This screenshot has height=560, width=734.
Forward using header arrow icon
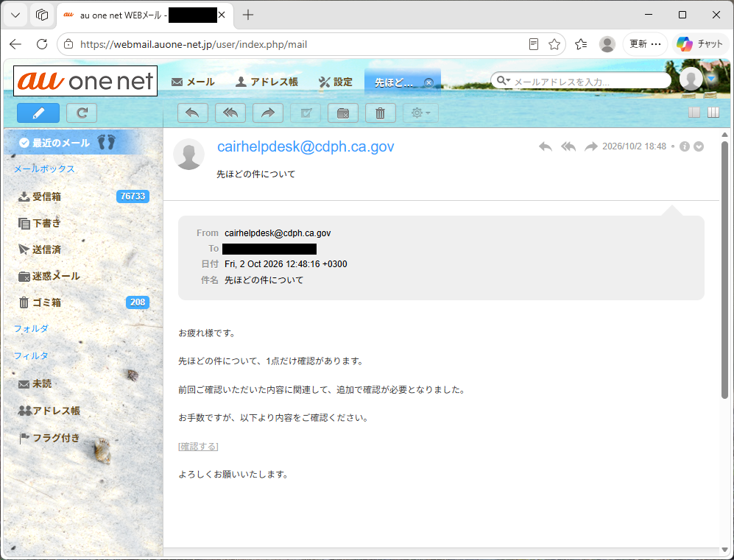[x=591, y=146]
